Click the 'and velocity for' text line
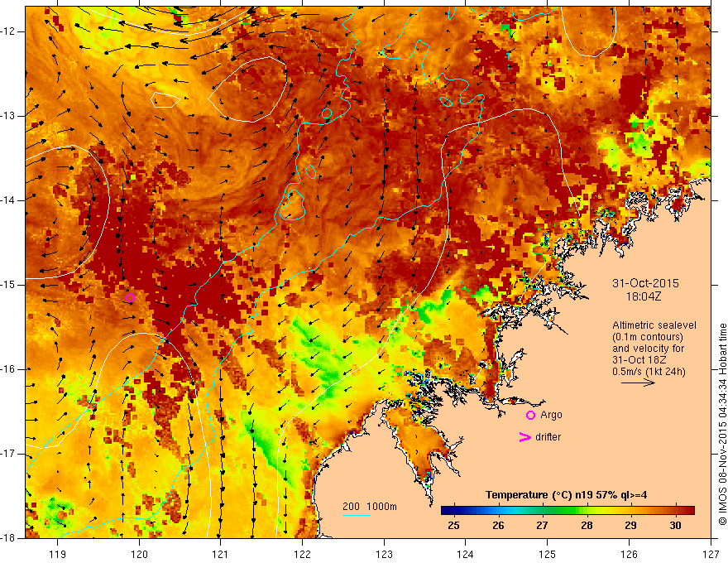This screenshot has width=728, height=563. 648,349
